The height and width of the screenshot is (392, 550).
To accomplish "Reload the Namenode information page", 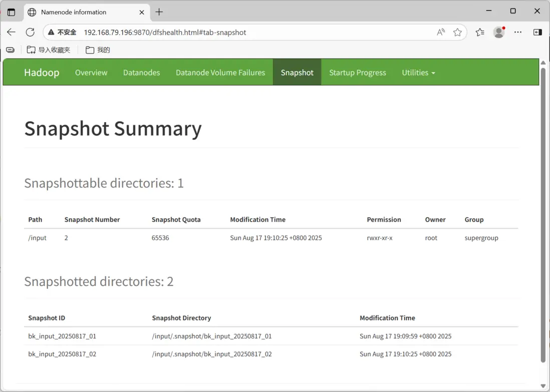I will point(30,32).
